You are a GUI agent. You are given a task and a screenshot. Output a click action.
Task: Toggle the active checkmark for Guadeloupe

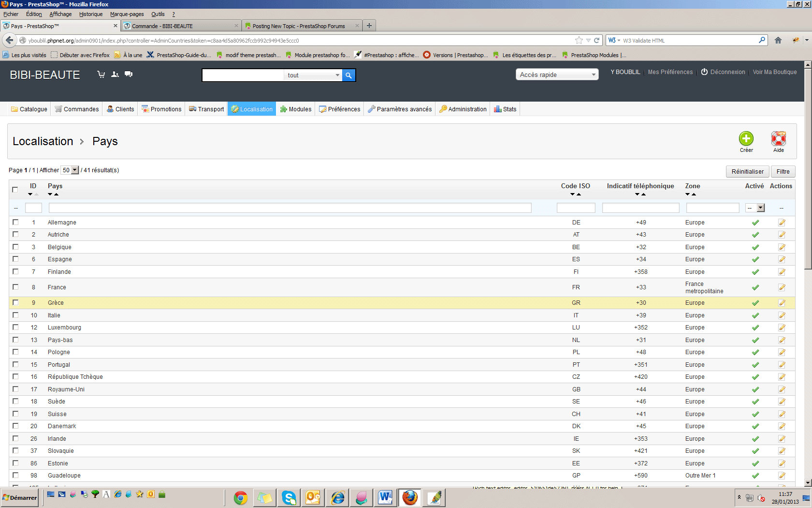(755, 476)
